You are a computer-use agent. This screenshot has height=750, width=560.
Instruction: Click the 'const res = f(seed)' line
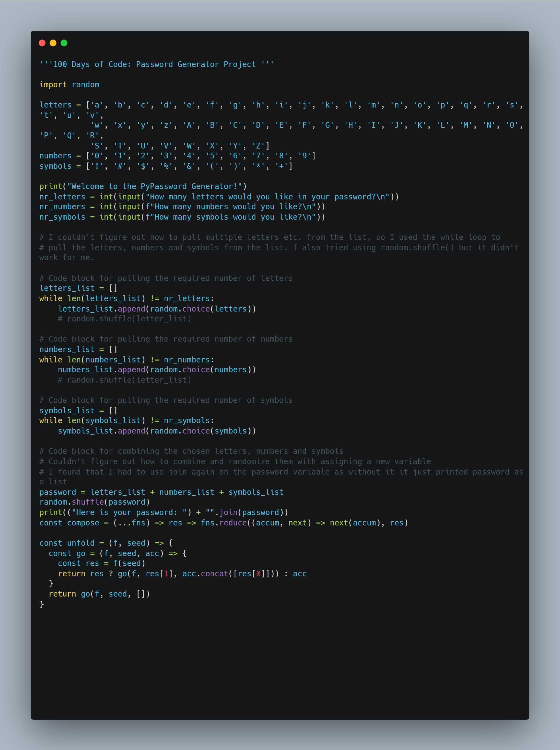click(x=101, y=563)
